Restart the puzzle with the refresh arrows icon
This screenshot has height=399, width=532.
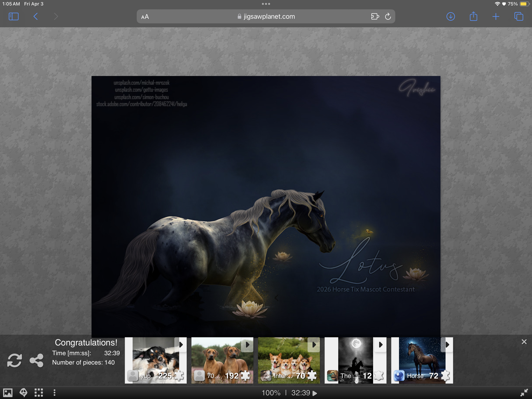(x=14, y=360)
